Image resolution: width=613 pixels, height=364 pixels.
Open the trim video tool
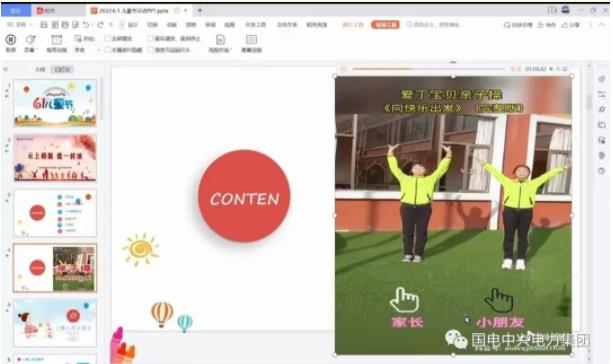[x=57, y=43]
